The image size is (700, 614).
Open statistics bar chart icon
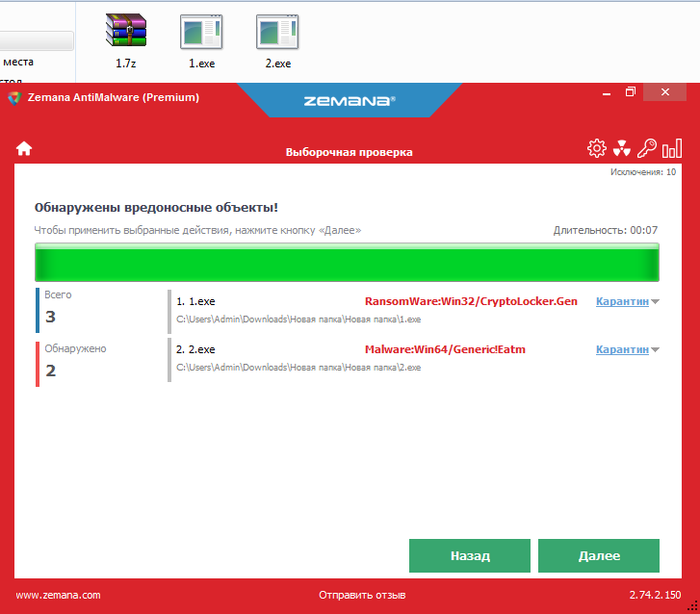pos(671,148)
